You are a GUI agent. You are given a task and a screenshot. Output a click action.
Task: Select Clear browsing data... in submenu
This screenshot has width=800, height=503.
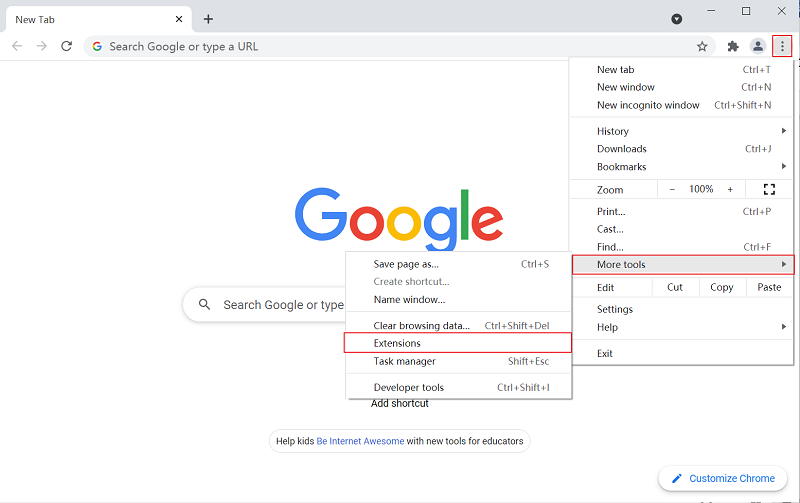point(458,325)
